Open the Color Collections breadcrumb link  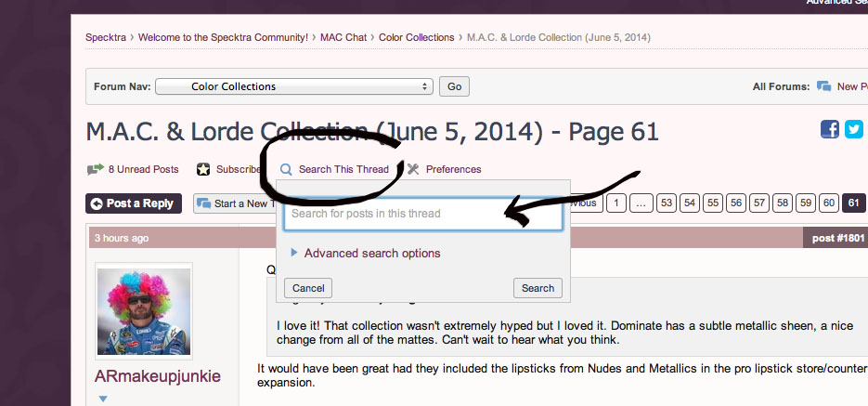[x=416, y=38]
